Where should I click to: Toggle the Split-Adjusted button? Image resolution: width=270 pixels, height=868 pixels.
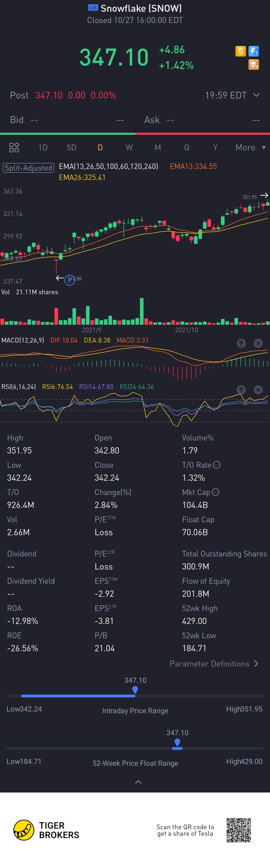(28, 168)
